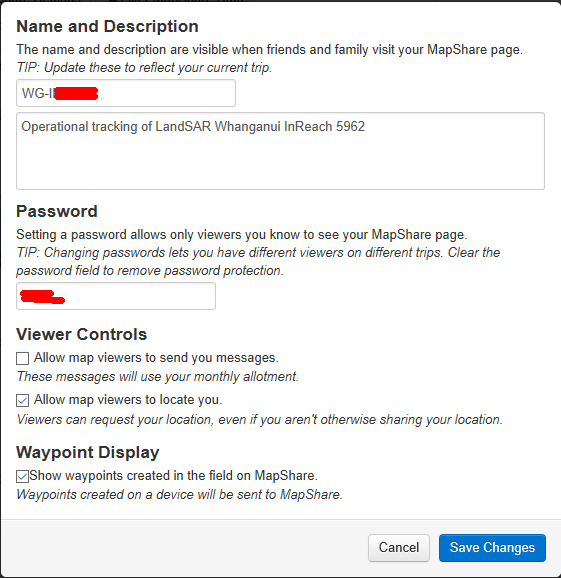Click inside the description text area
The height and width of the screenshot is (578, 561).
(280, 151)
